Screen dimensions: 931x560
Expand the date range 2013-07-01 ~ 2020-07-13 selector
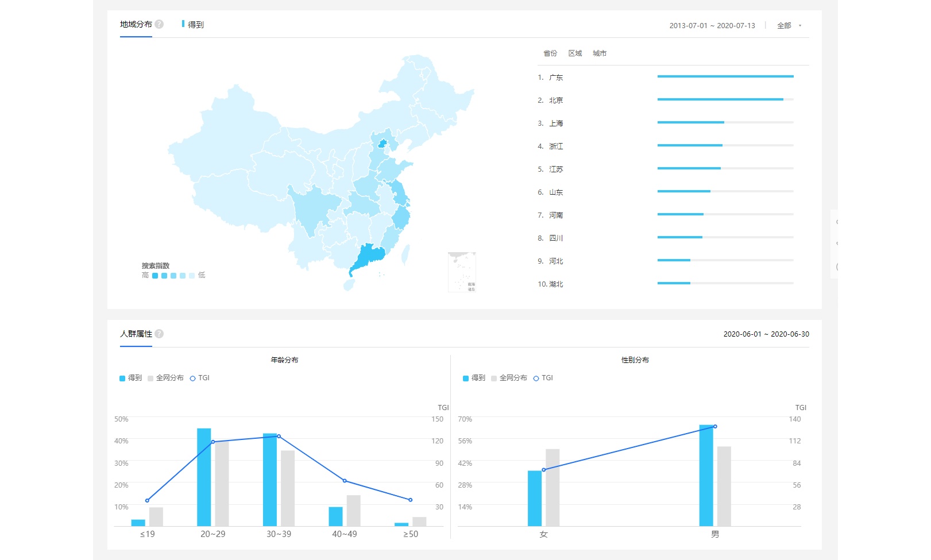[712, 25]
